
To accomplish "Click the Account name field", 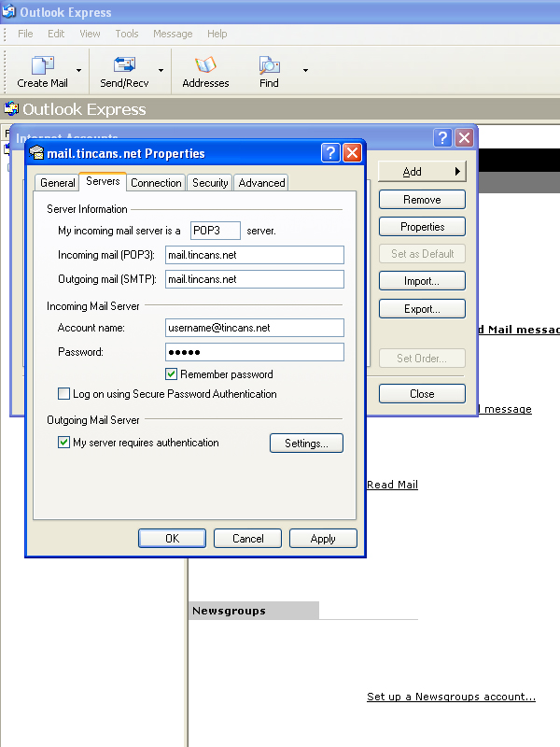I will tap(255, 328).
